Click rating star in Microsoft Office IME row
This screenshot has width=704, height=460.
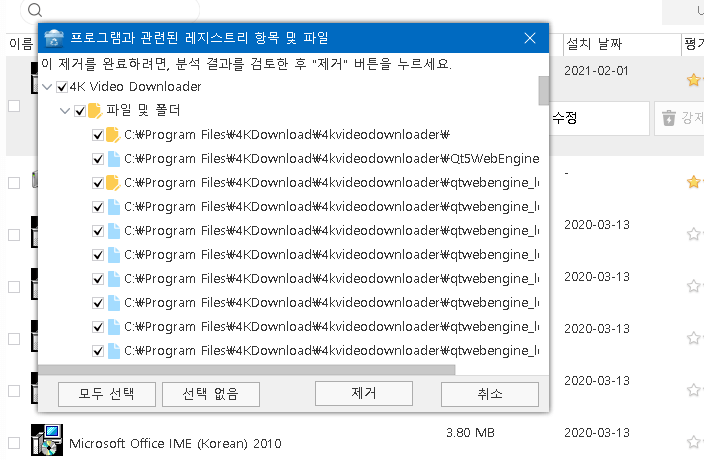click(693, 442)
